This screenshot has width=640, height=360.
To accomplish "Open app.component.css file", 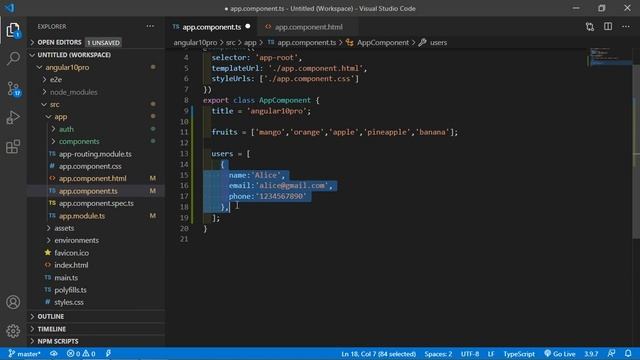I will (x=96, y=166).
